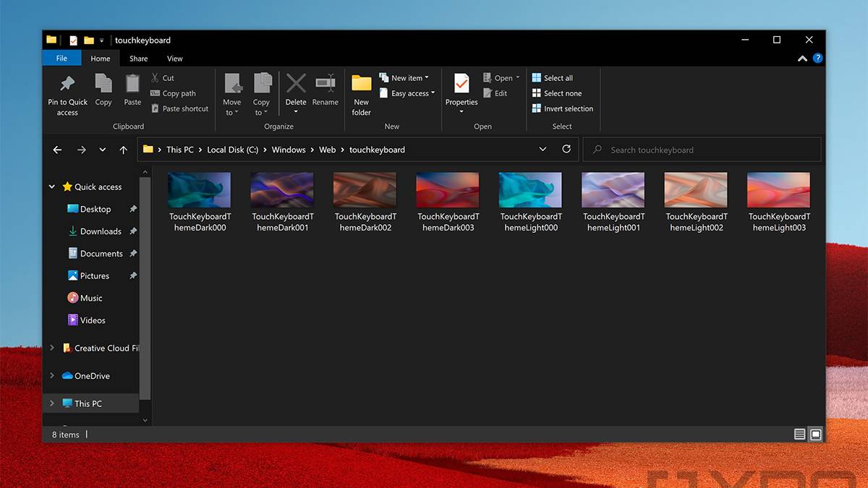Expand the This PC tree node
868x488 pixels.
pos(51,403)
